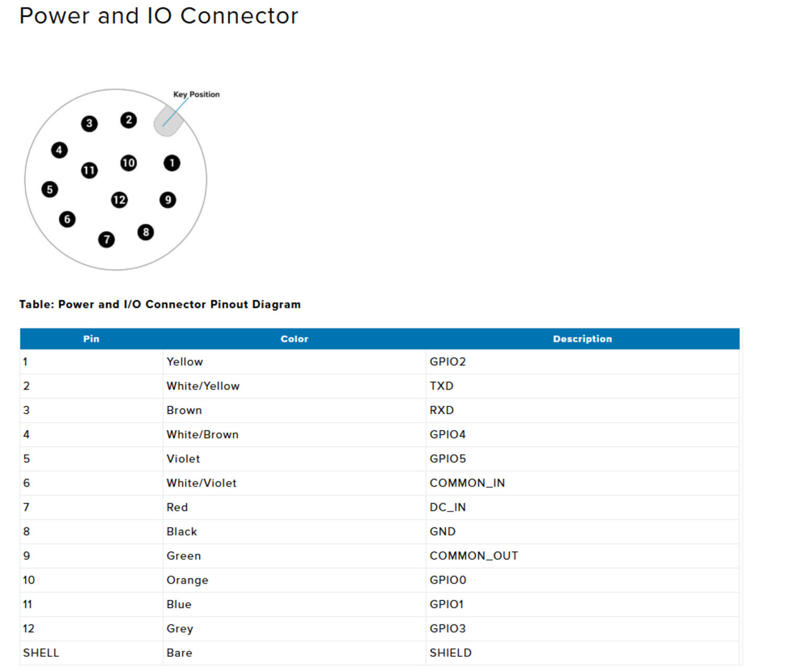Select the Pin column header

91,338
